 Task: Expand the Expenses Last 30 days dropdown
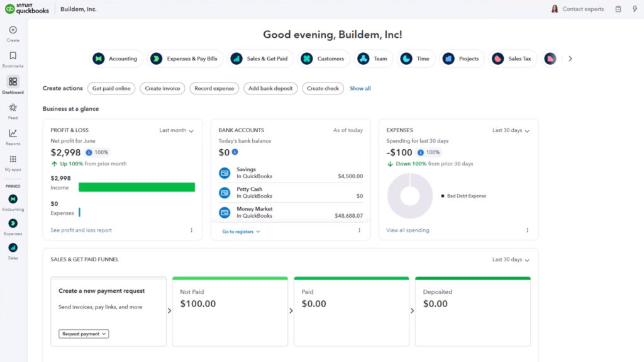[511, 130]
